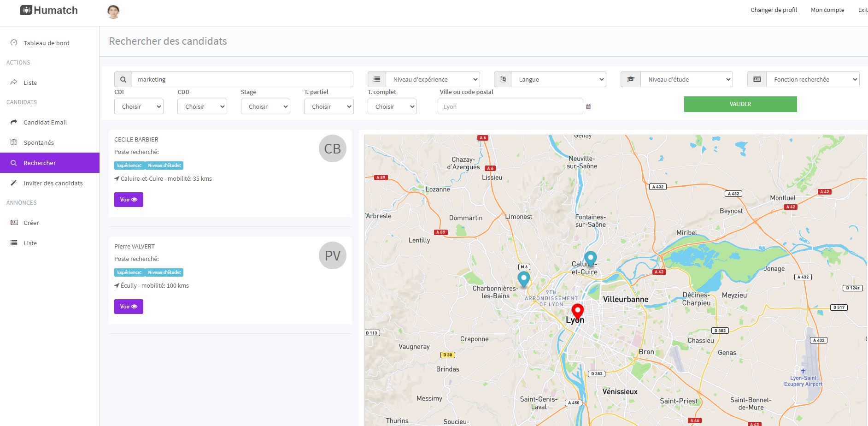The image size is (868, 426).
Task: Click the Humatch logo
Action: point(49,10)
